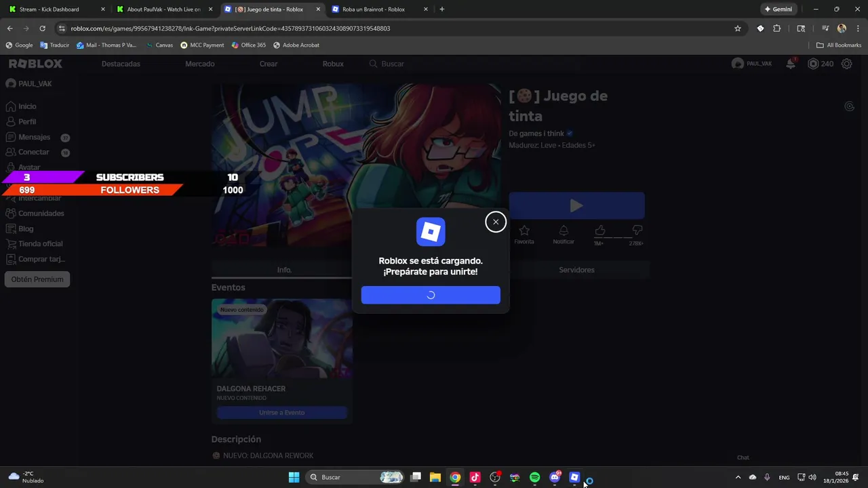868x488 pixels.
Task: Go to Inicio in the sidebar
Action: (27, 106)
